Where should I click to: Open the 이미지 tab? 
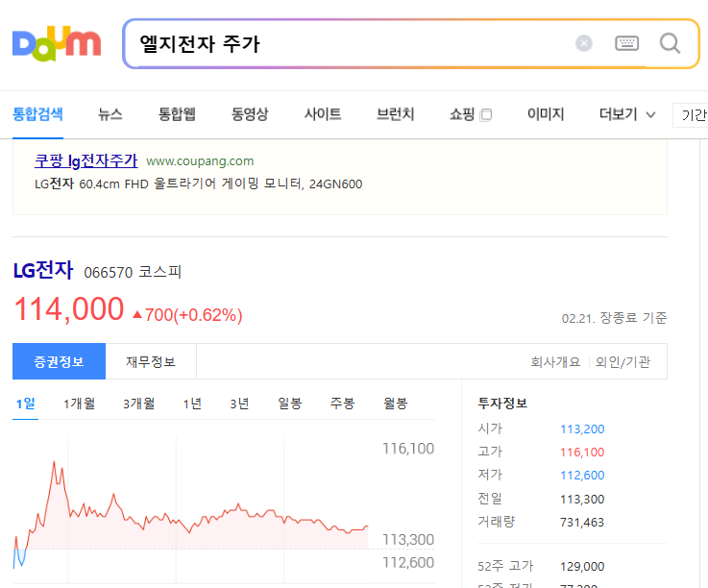(546, 113)
